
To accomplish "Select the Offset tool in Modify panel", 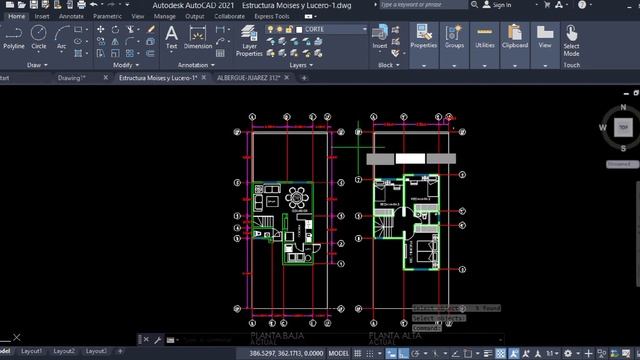I will pyautogui.click(x=151, y=53).
